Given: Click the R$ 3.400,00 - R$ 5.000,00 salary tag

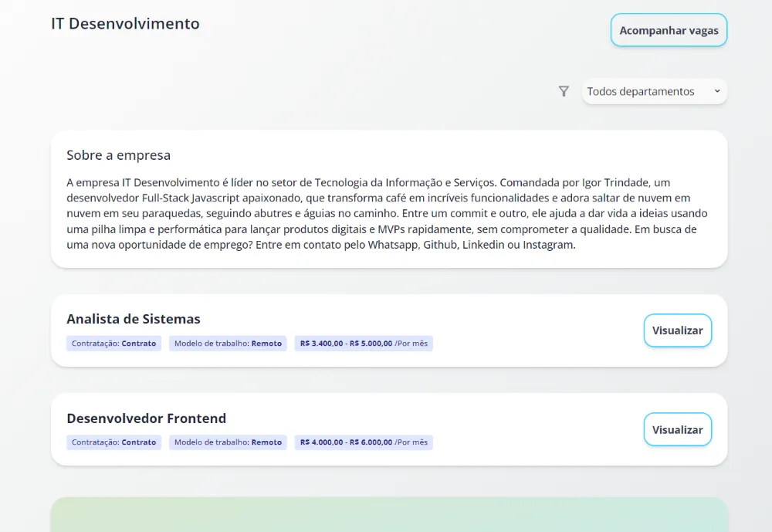Looking at the screenshot, I should click(x=364, y=344).
